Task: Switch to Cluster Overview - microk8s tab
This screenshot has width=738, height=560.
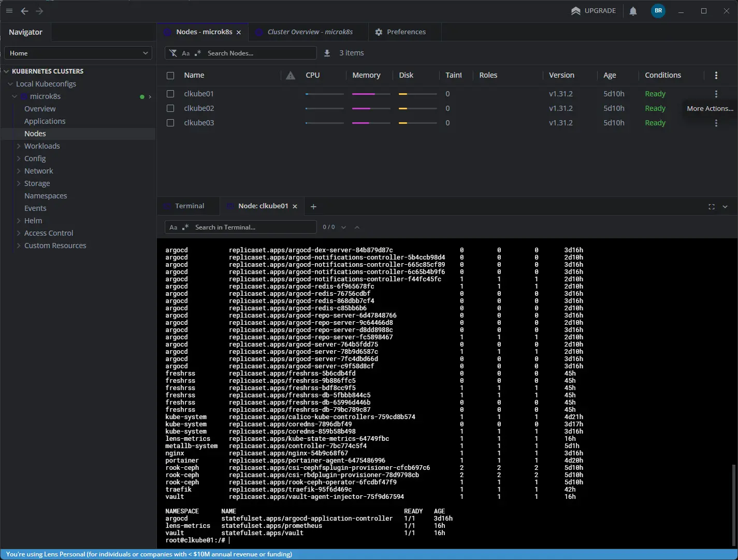Action: [x=309, y=32]
